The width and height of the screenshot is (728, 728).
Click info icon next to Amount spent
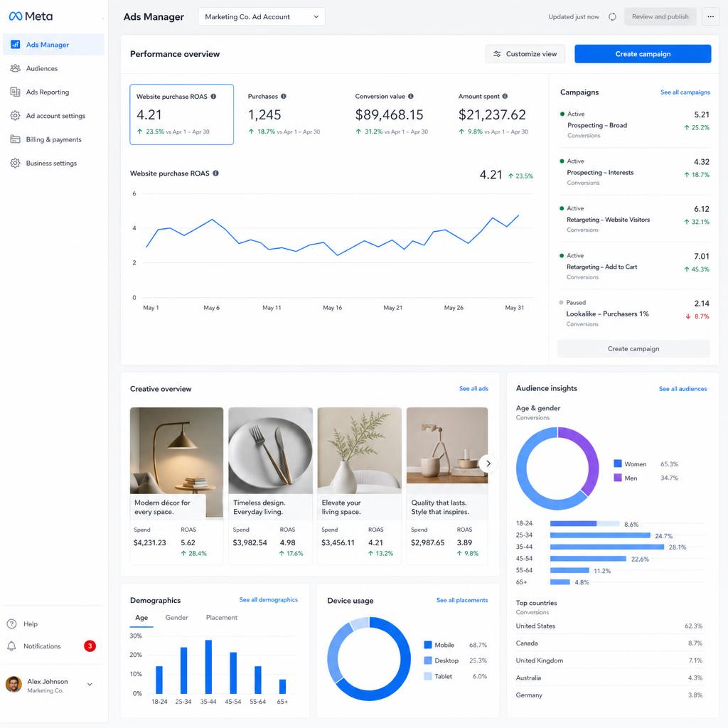pyautogui.click(x=505, y=97)
